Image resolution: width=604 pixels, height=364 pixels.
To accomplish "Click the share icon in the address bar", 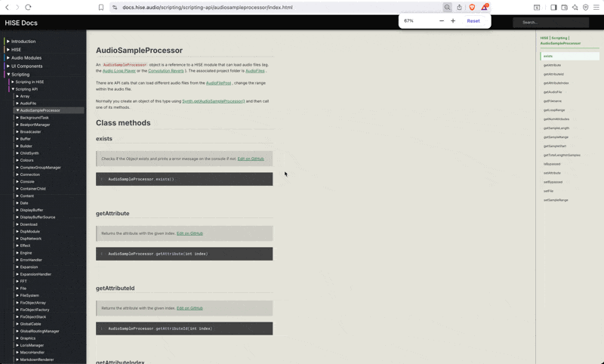I will [x=459, y=8].
